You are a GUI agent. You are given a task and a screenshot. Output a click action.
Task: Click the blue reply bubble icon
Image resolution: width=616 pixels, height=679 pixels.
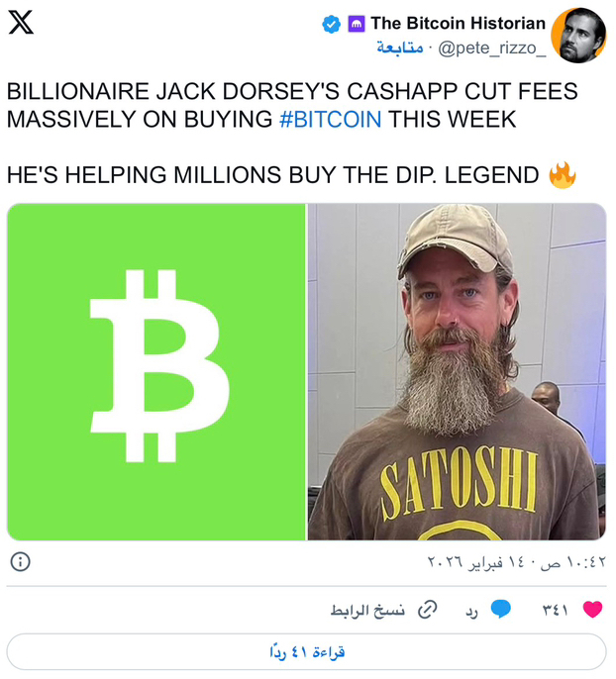[x=500, y=610]
